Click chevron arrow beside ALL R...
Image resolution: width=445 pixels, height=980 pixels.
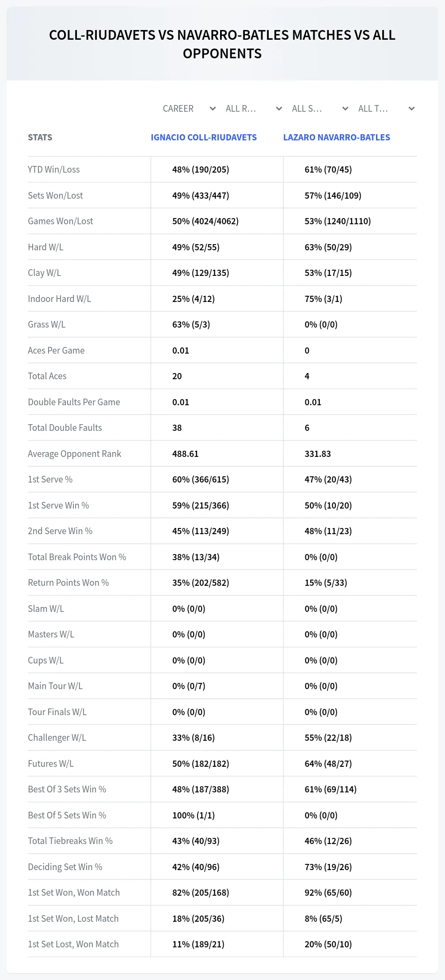pos(279,109)
